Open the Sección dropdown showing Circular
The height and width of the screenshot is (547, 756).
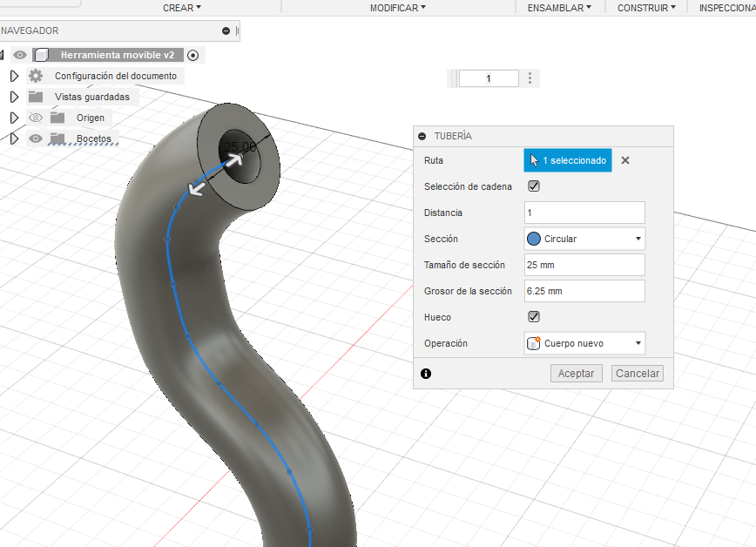tap(584, 239)
